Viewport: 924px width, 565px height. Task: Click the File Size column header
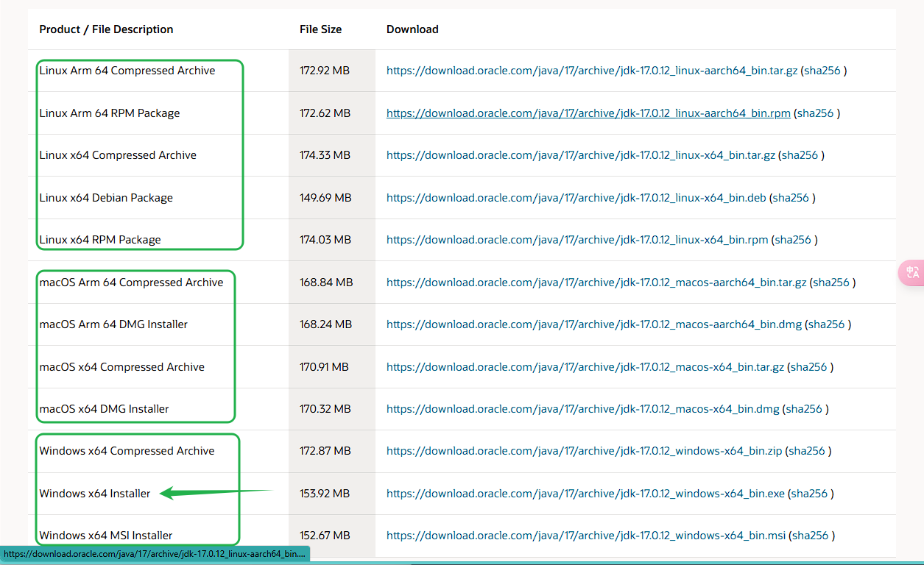coord(320,29)
